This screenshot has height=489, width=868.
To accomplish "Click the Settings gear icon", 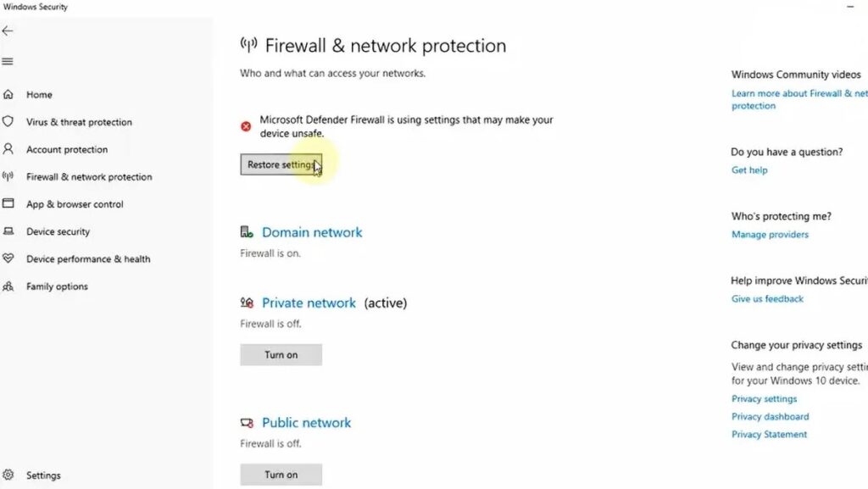I will (8, 475).
